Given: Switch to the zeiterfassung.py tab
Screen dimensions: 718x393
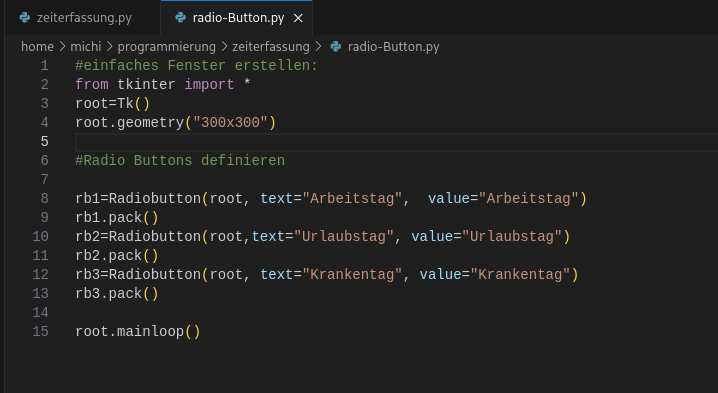Looking at the screenshot, I should tap(83, 18).
